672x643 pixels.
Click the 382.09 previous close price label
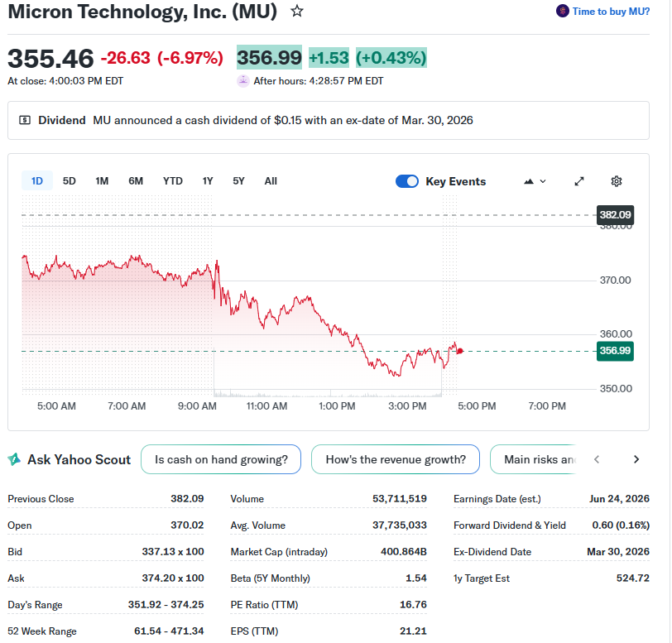click(x=615, y=215)
